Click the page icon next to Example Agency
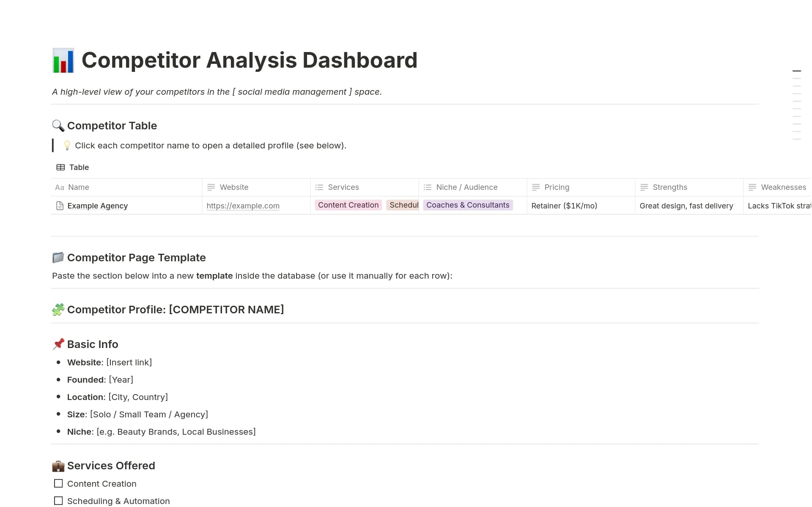 (59, 206)
